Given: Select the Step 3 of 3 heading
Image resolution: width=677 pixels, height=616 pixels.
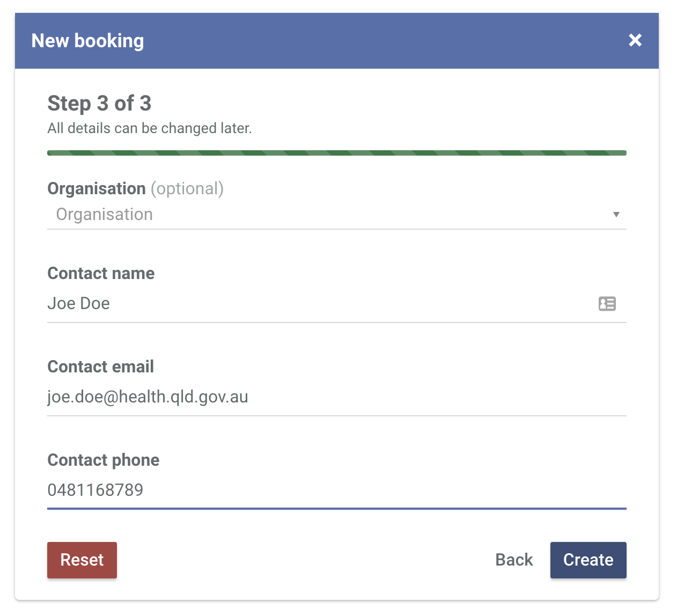Looking at the screenshot, I should click(99, 103).
